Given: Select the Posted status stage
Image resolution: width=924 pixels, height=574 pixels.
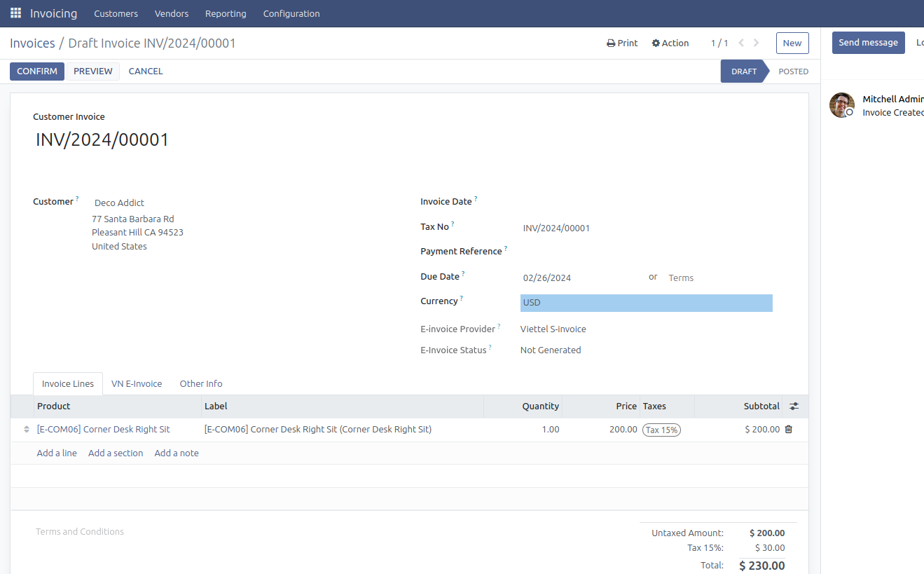Looking at the screenshot, I should point(793,71).
